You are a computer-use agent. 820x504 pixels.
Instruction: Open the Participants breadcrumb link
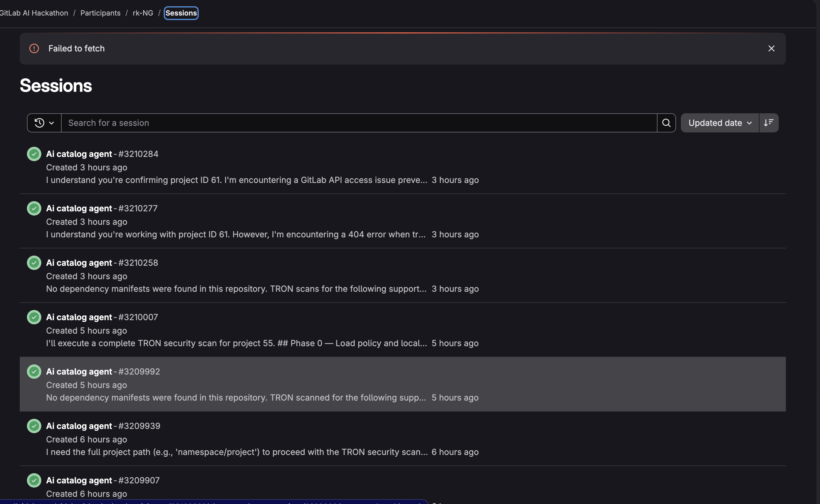101,13
